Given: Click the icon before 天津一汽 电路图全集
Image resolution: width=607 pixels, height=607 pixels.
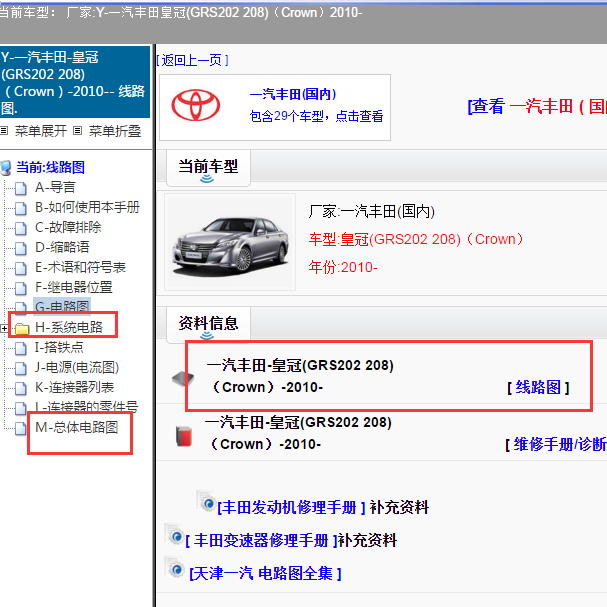Looking at the screenshot, I should coord(174,568).
